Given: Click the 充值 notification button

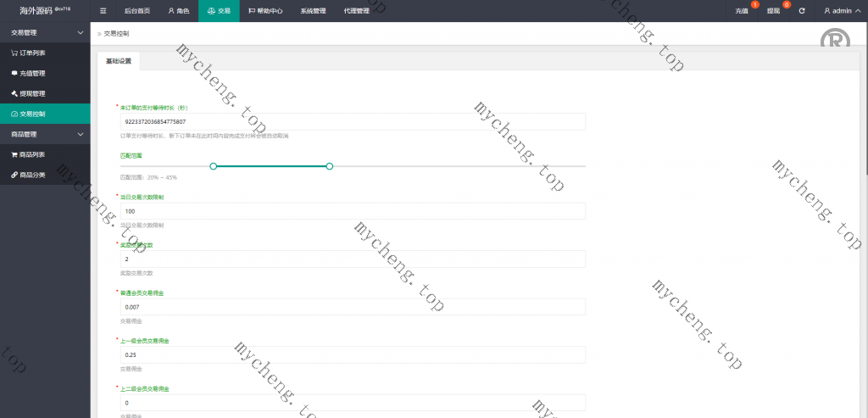Looking at the screenshot, I should pos(742,11).
